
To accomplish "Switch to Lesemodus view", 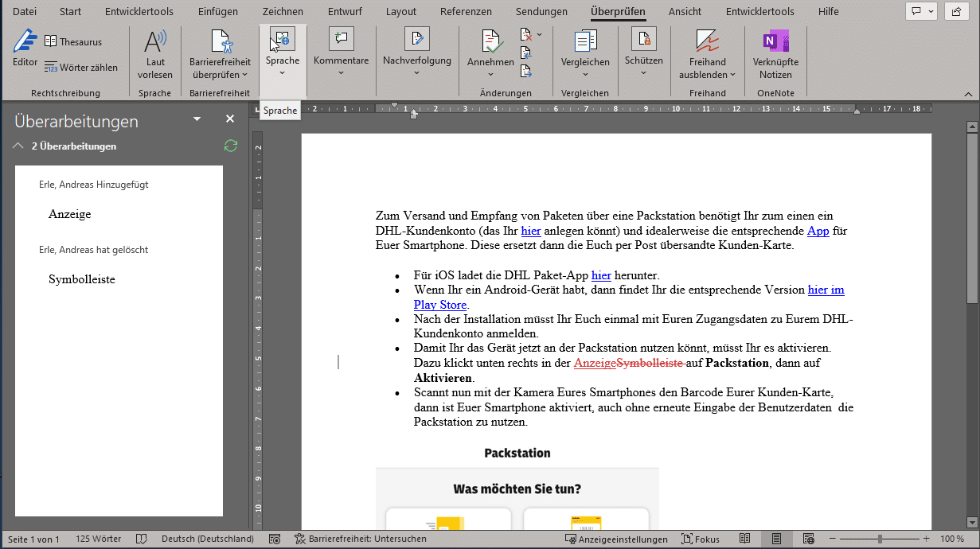I will (x=744, y=539).
